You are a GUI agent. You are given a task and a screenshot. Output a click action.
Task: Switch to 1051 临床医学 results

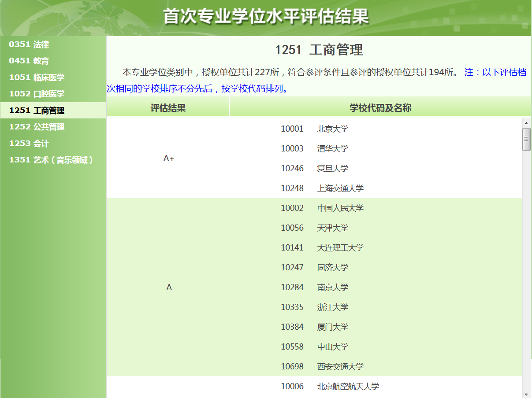pos(37,77)
